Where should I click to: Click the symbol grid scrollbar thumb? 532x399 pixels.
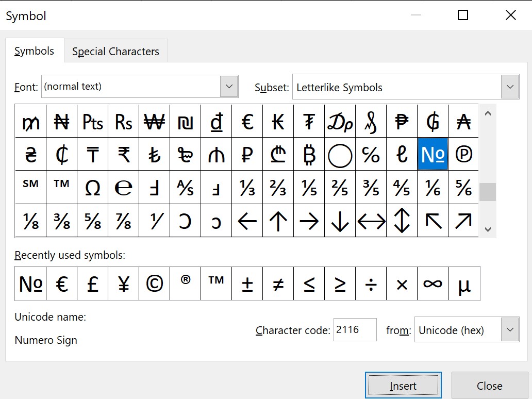tap(488, 192)
